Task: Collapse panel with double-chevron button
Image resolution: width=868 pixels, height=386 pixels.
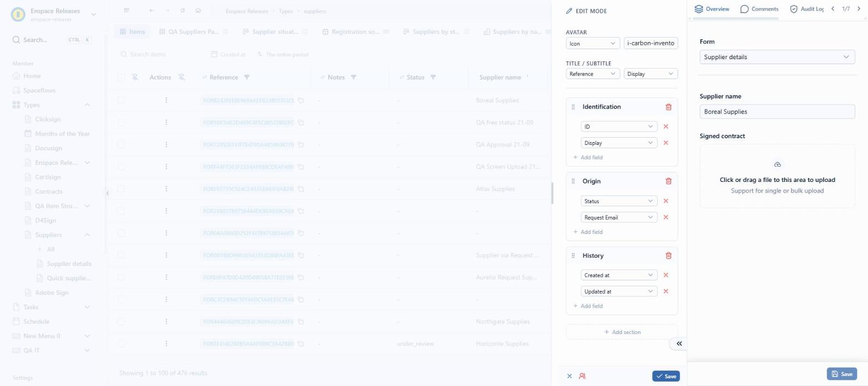Action: pos(679,343)
